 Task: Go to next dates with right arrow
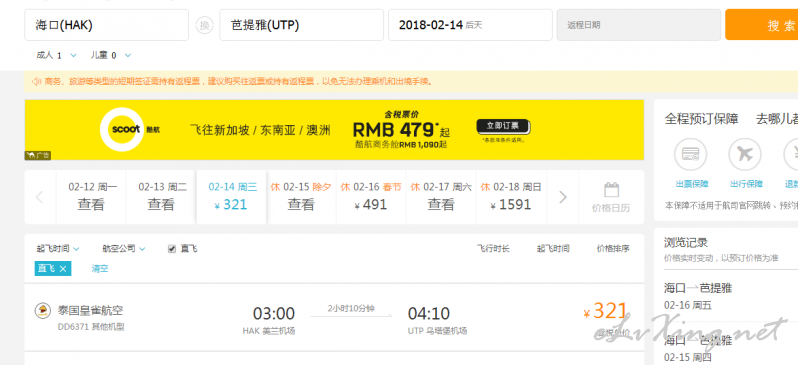coord(562,197)
